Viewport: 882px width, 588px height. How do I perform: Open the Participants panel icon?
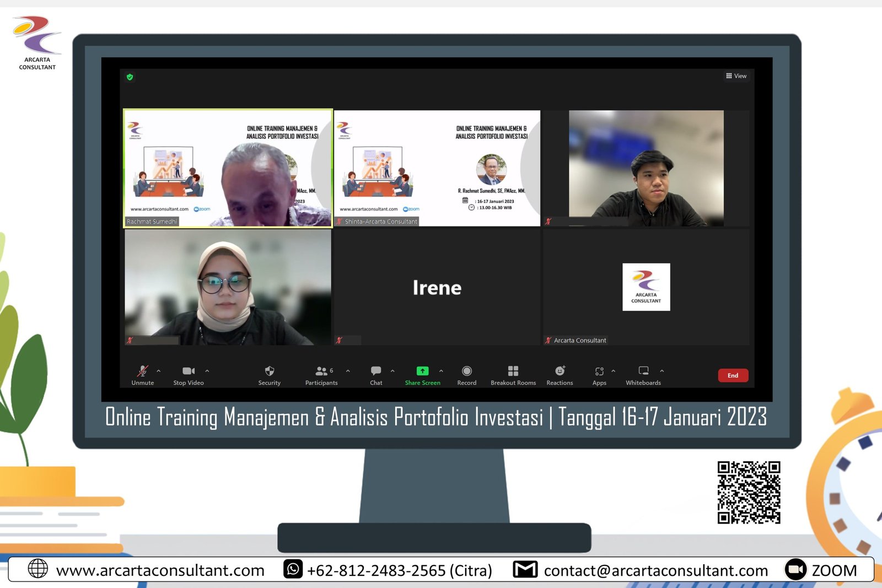[x=321, y=371]
